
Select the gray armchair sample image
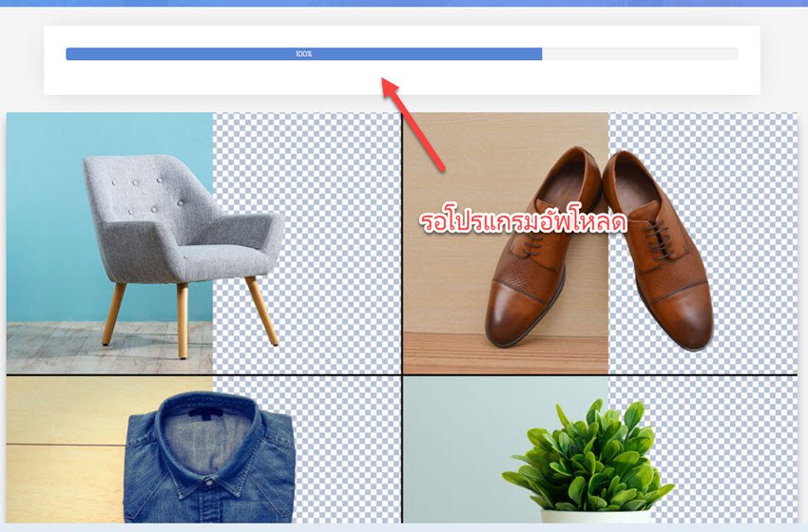click(203, 243)
